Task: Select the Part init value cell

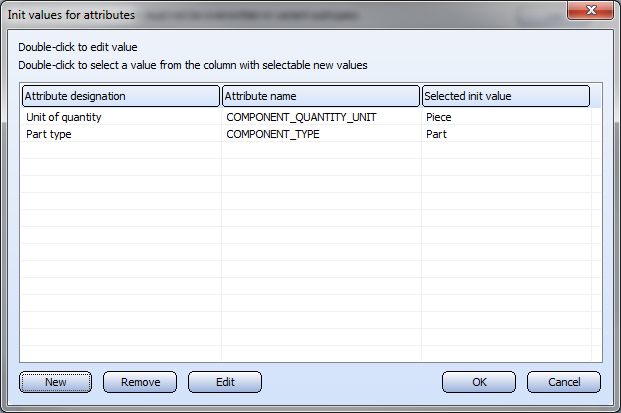Action: [x=435, y=134]
